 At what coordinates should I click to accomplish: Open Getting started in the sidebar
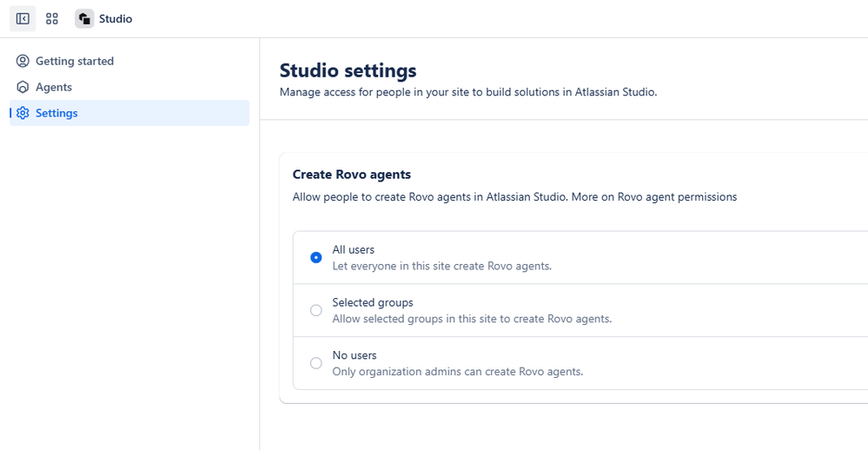pyautogui.click(x=129, y=61)
